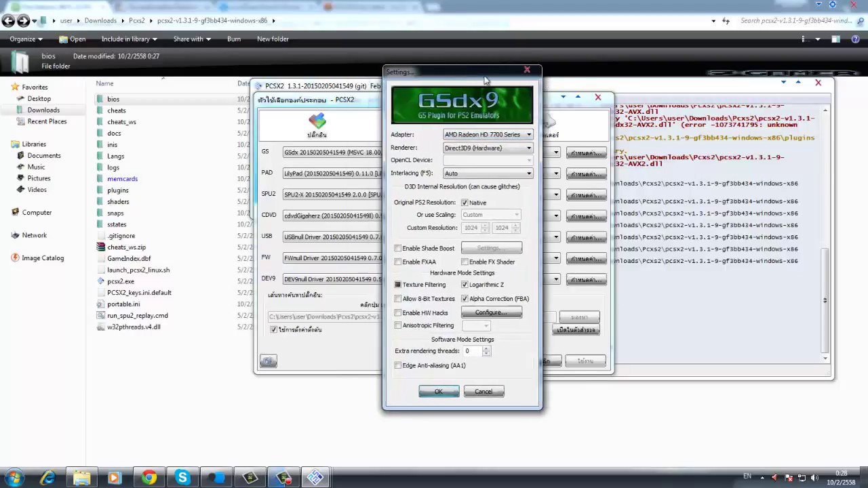Image resolution: width=868 pixels, height=488 pixels.
Task: Enable Anisotropic Filtering checkbox
Action: tap(398, 325)
